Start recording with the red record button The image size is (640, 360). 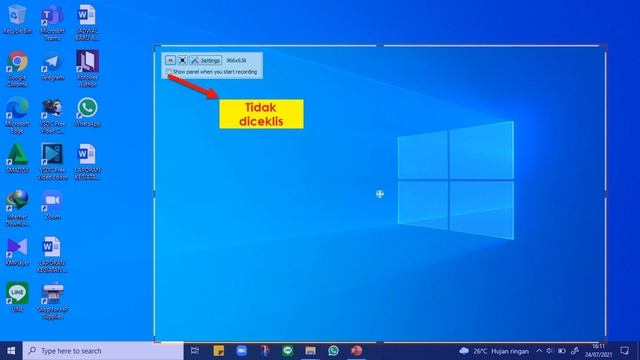[x=170, y=60]
